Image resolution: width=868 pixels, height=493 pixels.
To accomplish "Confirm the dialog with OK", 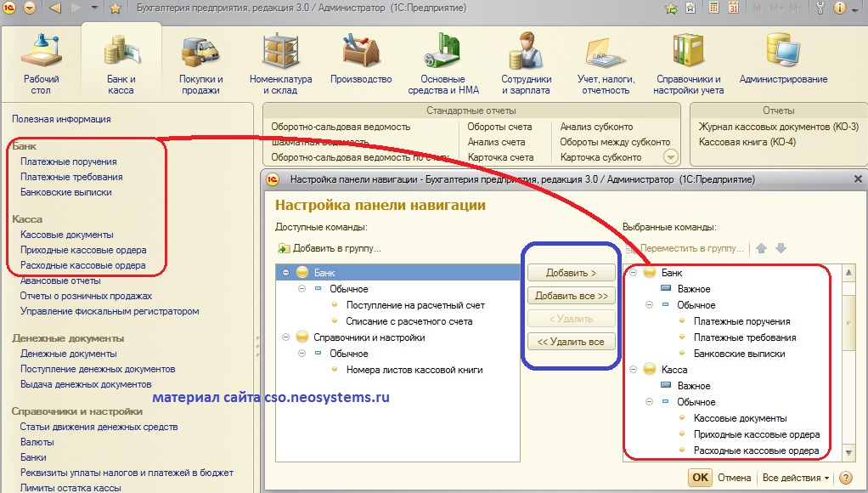I will click(700, 478).
